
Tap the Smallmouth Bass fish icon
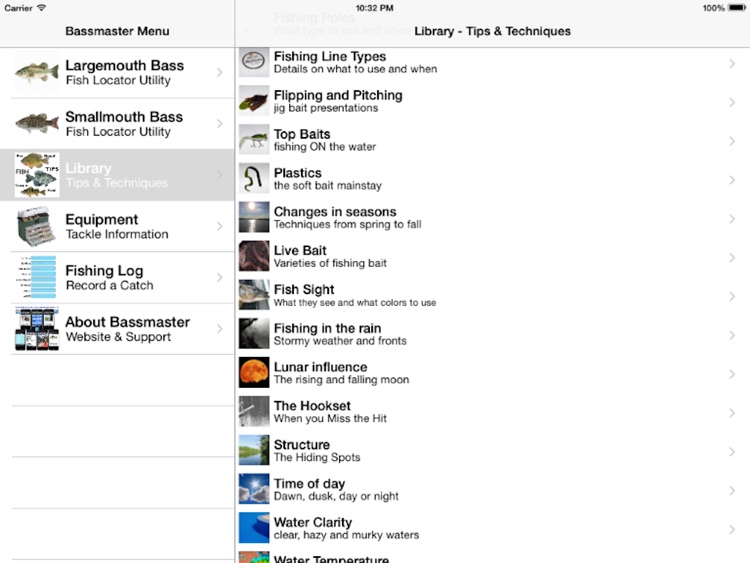(37, 124)
